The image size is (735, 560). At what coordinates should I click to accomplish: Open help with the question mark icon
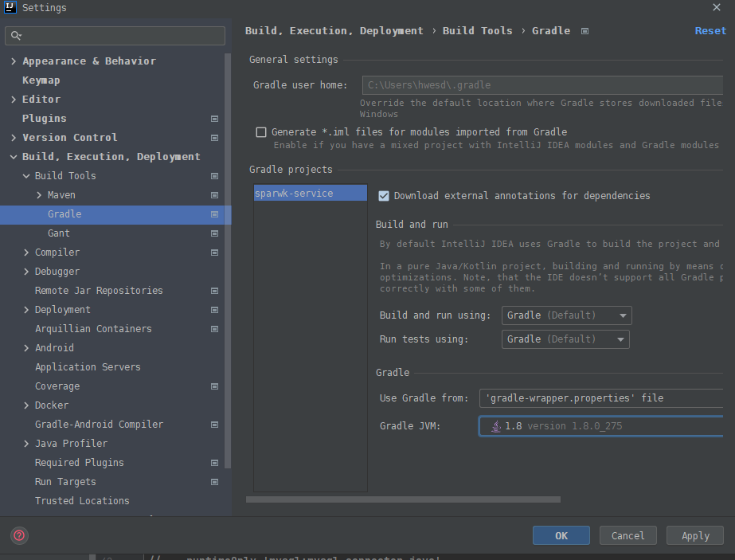(x=19, y=535)
